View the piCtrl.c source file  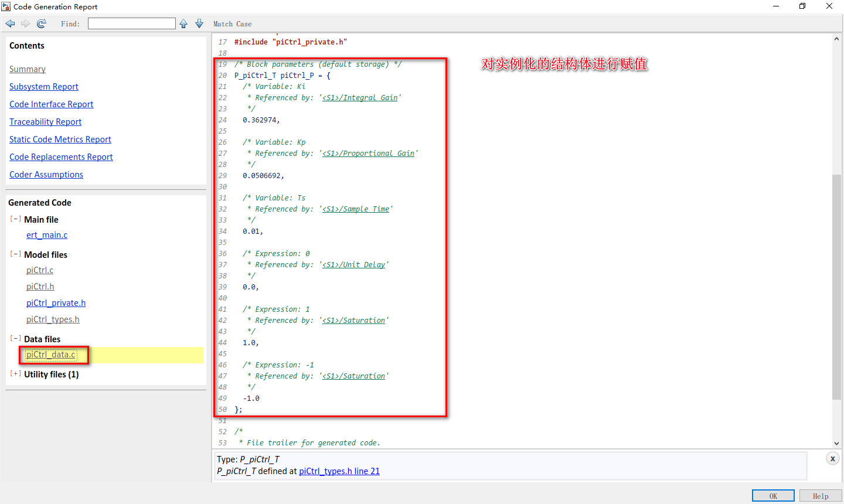pyautogui.click(x=39, y=270)
